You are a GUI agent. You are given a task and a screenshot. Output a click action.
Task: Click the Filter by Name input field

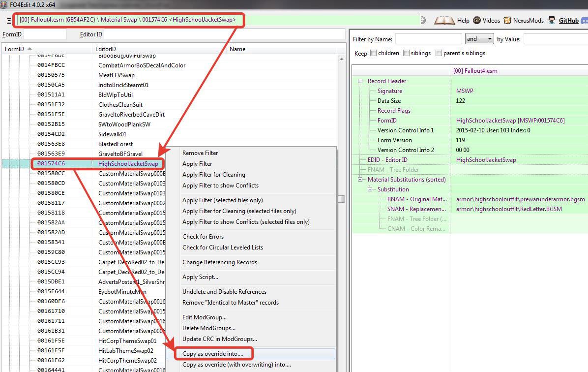pos(428,39)
